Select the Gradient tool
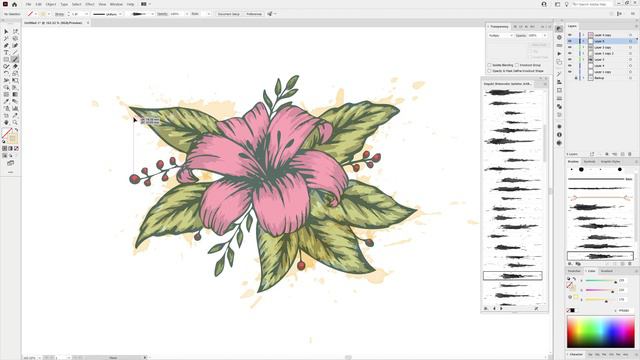Viewport: 640px width, 360px height. [15, 94]
